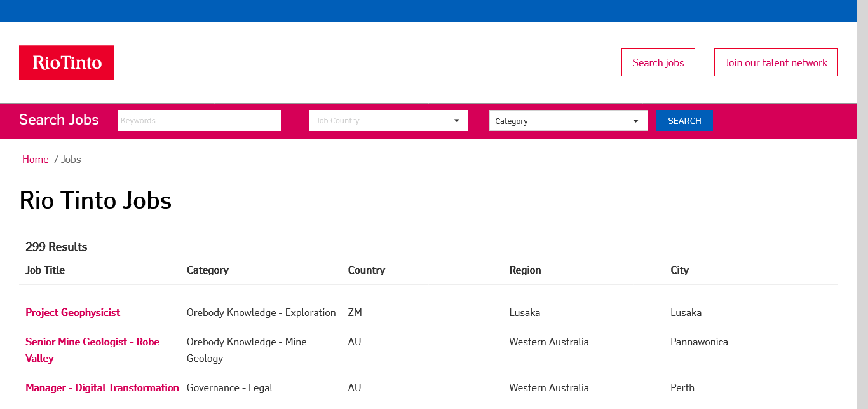Viewport: 868px width, 409px height.
Task: Go to Home in breadcrumb
Action: tap(35, 159)
